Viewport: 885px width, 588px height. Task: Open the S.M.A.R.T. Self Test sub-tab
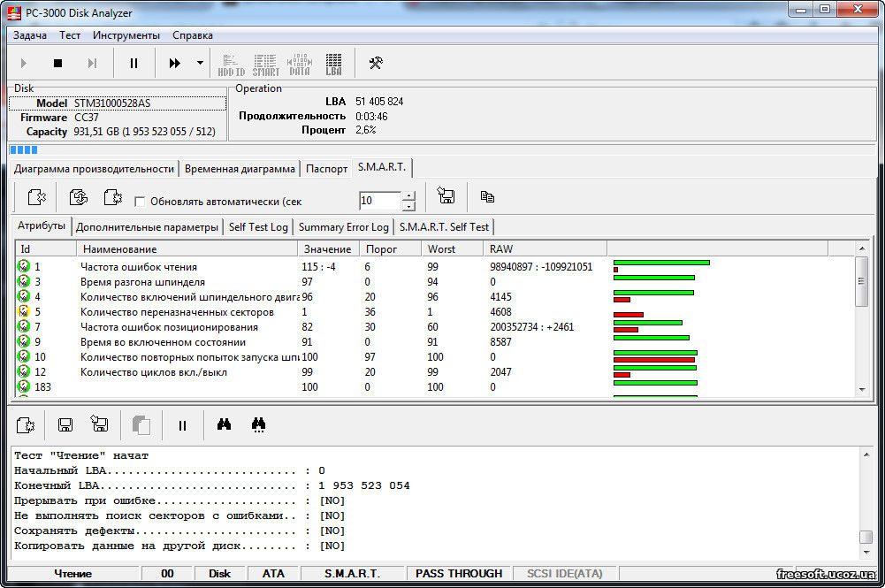coord(444,227)
